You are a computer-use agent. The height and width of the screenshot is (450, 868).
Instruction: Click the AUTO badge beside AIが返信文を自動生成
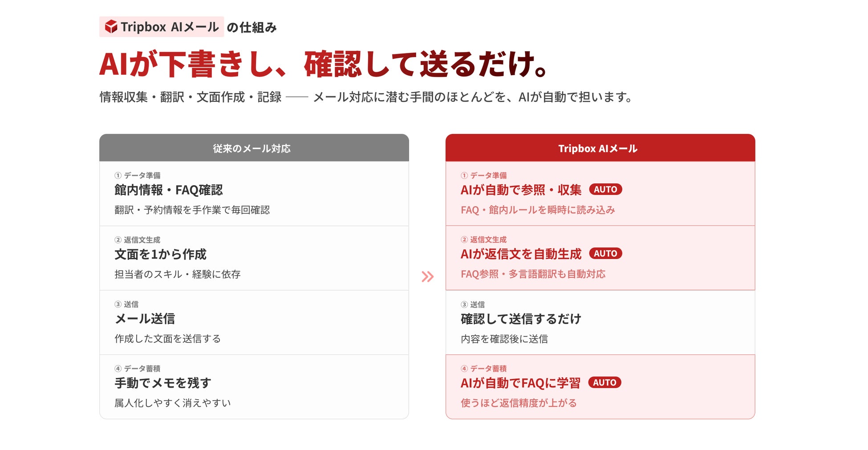605,254
